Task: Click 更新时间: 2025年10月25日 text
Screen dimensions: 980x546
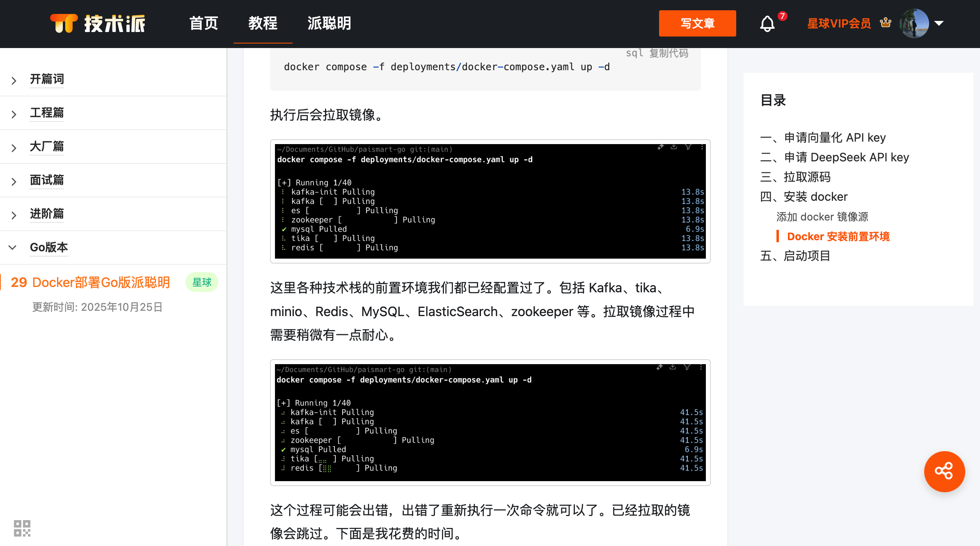Action: tap(98, 307)
